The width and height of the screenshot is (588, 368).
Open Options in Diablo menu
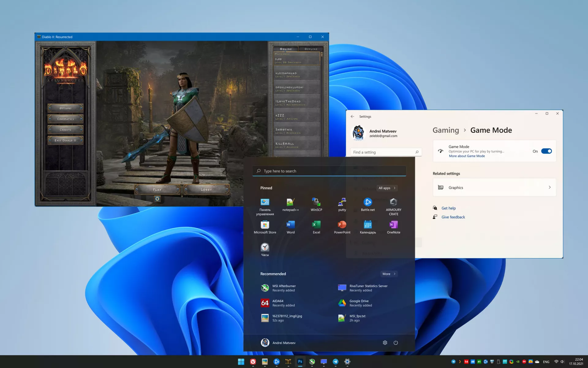pos(66,108)
